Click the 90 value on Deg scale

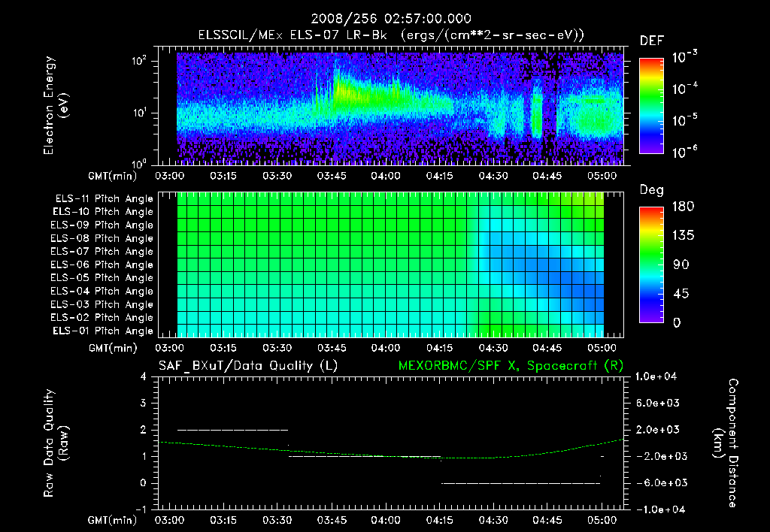click(x=681, y=264)
